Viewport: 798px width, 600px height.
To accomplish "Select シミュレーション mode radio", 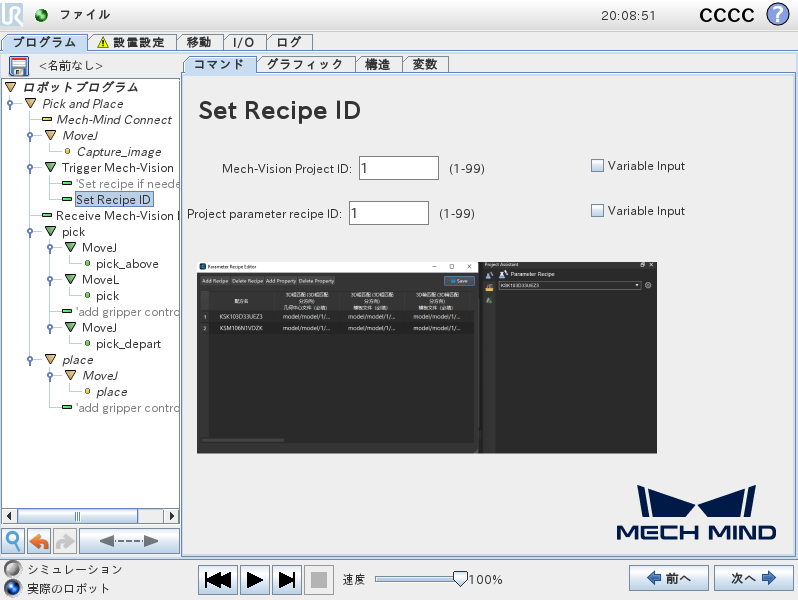I will point(13,568).
